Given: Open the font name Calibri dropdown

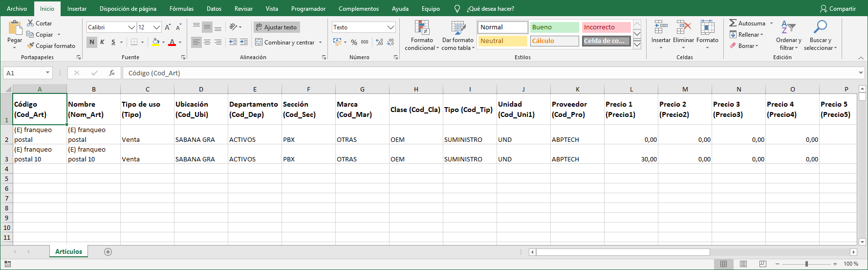Looking at the screenshot, I should 131,27.
